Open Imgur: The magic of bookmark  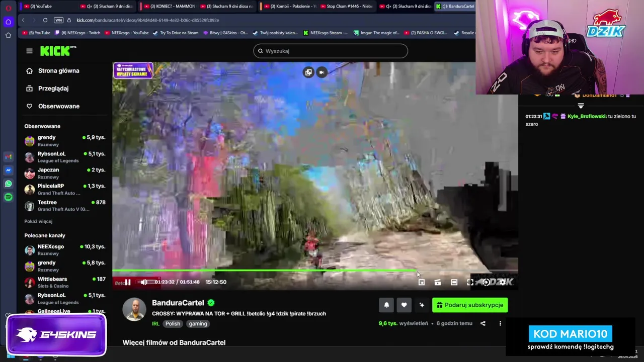pos(376,33)
